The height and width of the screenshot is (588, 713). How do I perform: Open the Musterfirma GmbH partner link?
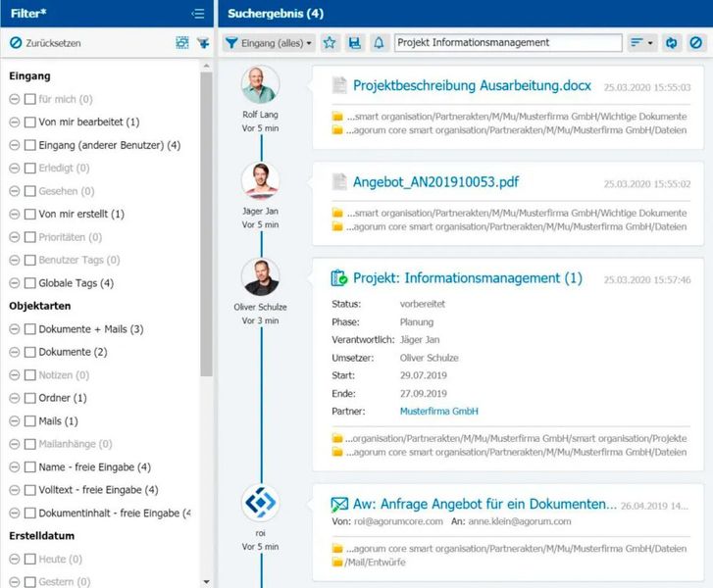[438, 412]
